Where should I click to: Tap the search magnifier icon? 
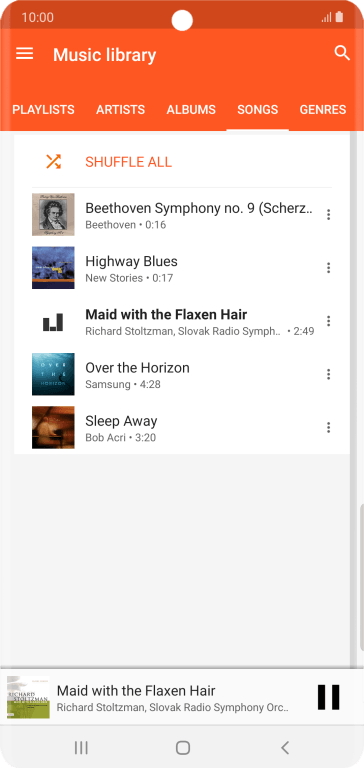[x=342, y=53]
